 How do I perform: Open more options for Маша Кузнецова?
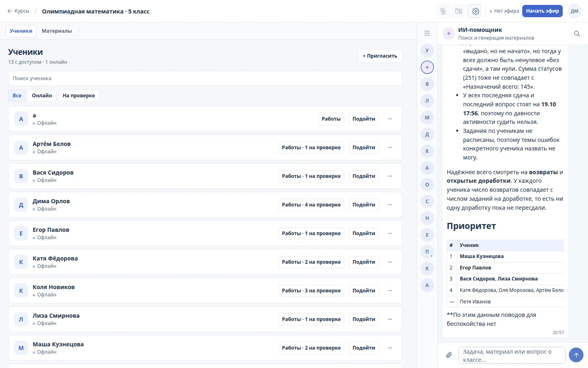click(x=390, y=348)
